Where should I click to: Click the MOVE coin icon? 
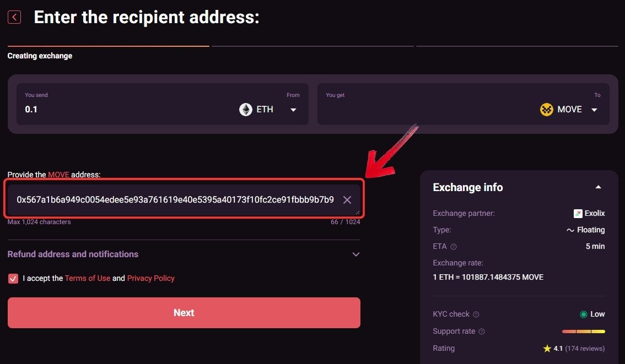click(x=546, y=110)
